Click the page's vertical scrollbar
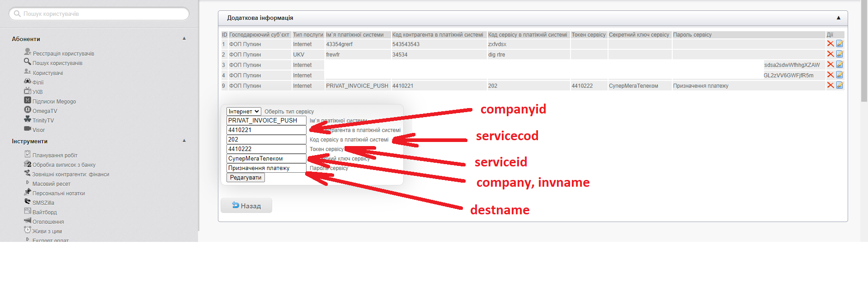Image resolution: width=868 pixels, height=293 pixels. point(864,54)
